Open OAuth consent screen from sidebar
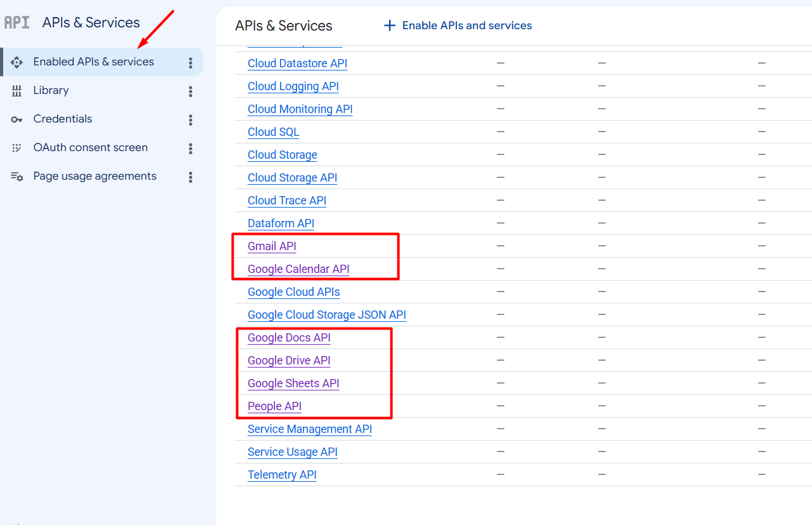 click(102, 148)
